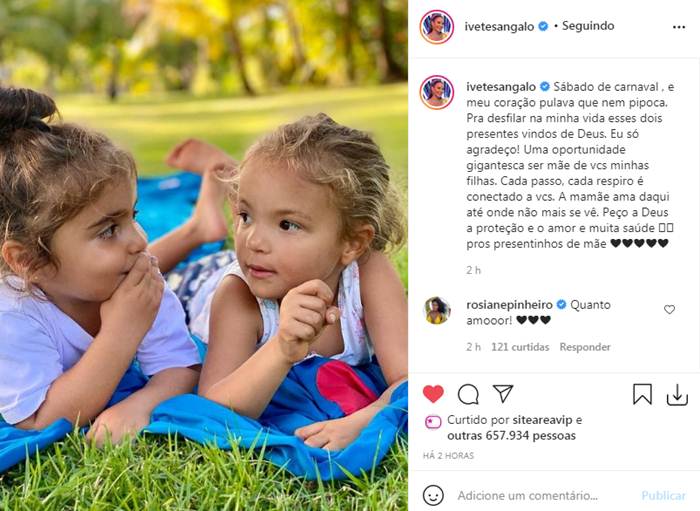
Task: View the 121 curtidas comment likes
Action: coord(520,347)
